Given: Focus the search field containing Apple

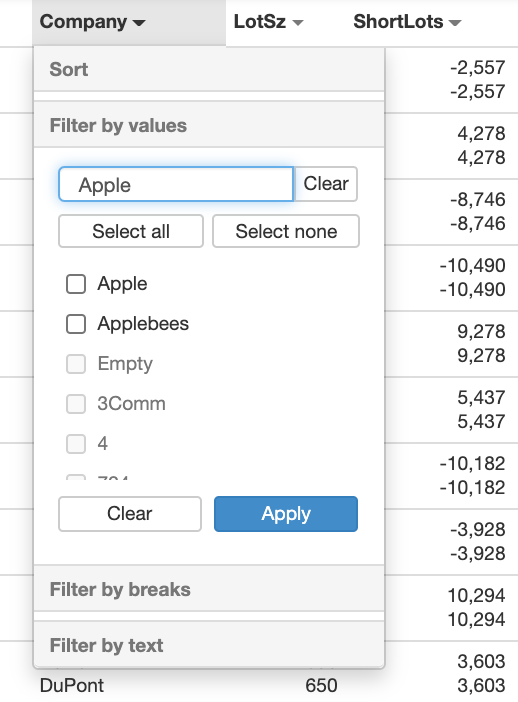Looking at the screenshot, I should point(176,184).
